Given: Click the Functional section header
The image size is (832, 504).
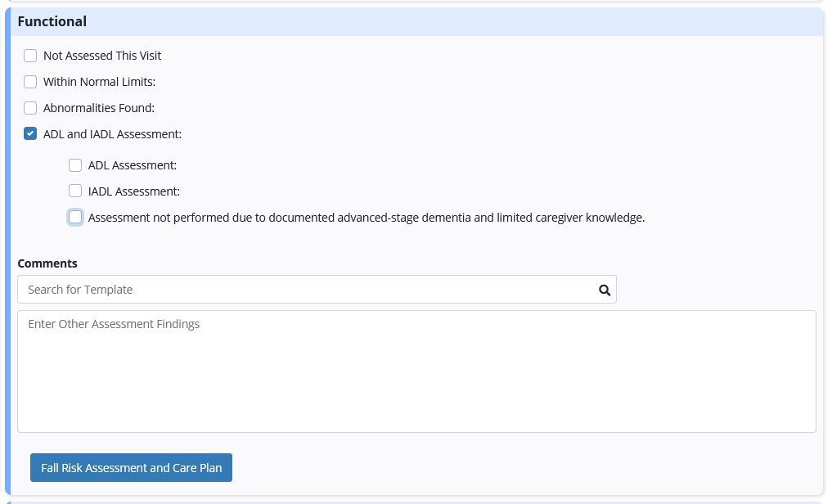Looking at the screenshot, I should (x=52, y=21).
